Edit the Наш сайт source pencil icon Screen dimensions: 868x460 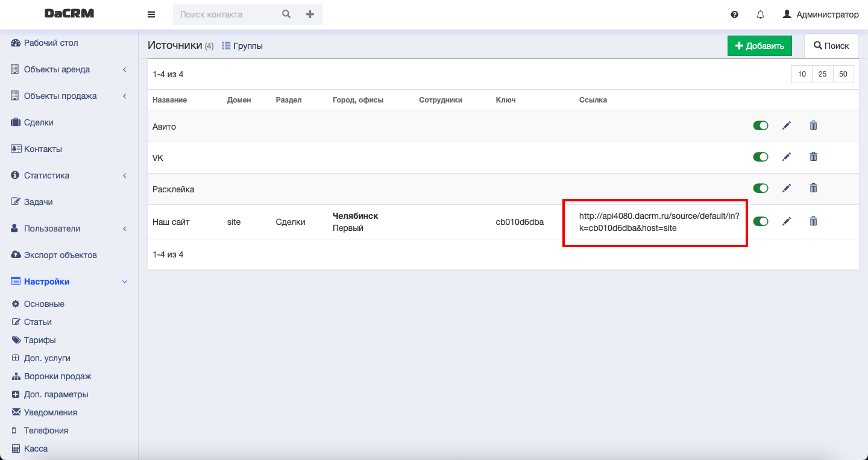pyautogui.click(x=786, y=221)
